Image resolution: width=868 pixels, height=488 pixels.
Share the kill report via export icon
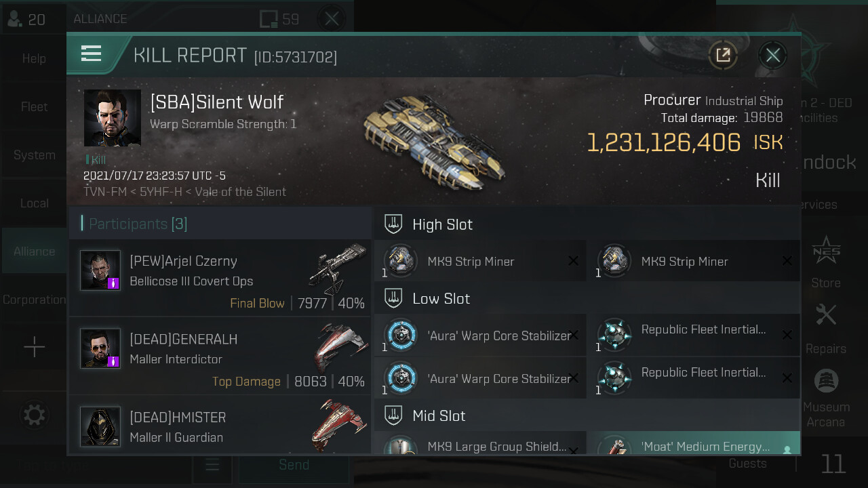[x=724, y=55]
